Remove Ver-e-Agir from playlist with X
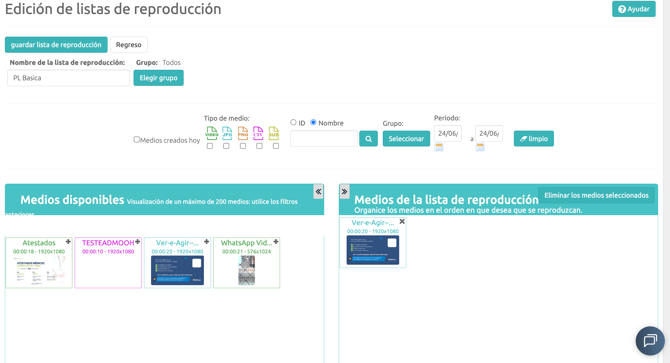Viewport: 670px width, 363px height. (x=402, y=222)
